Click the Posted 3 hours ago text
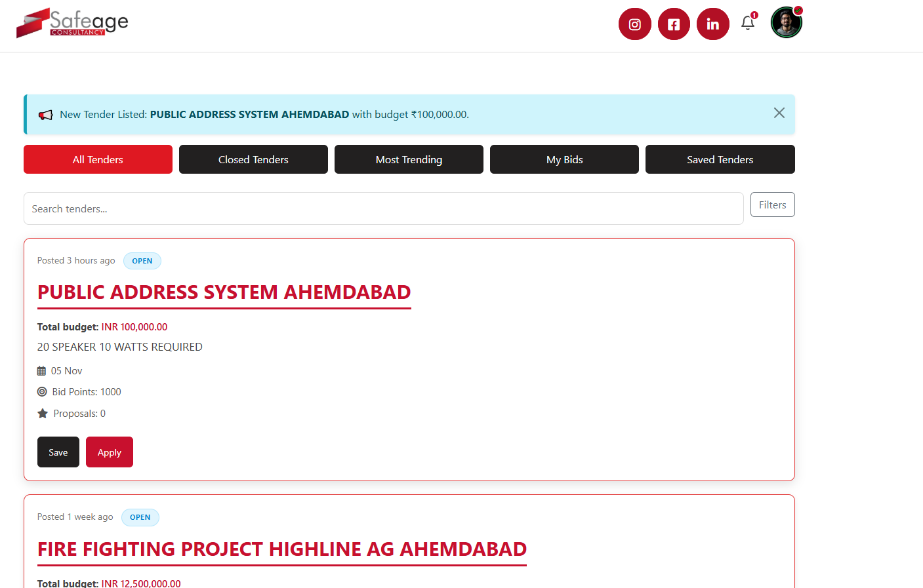923x588 pixels. pos(76,261)
